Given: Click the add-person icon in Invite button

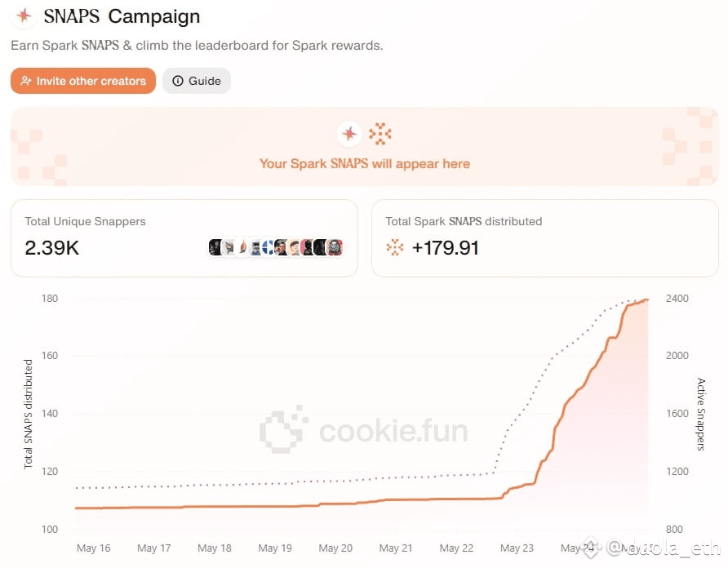Looking at the screenshot, I should click(x=26, y=81).
